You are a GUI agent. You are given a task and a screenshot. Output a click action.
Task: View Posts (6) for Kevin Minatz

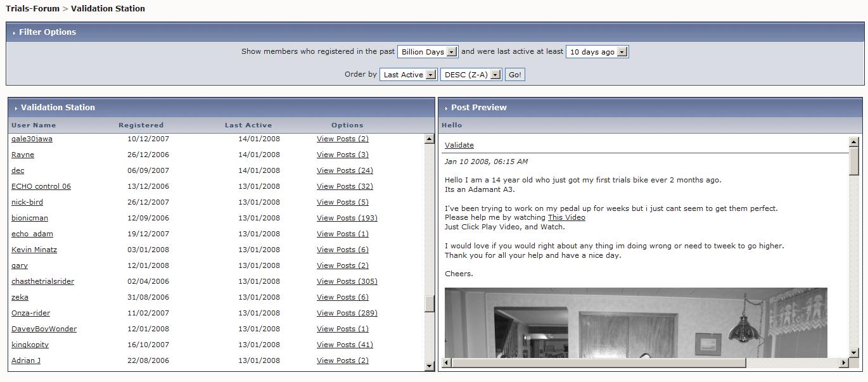tap(343, 250)
